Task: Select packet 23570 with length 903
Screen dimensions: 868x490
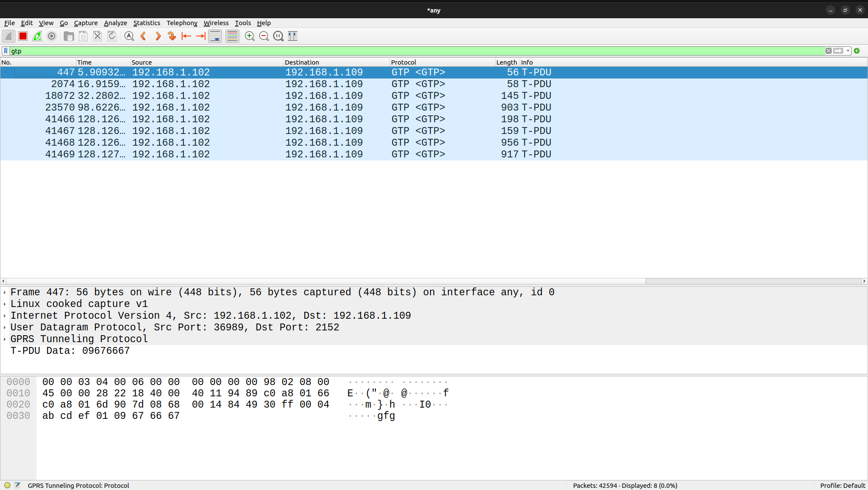Action: (434, 108)
